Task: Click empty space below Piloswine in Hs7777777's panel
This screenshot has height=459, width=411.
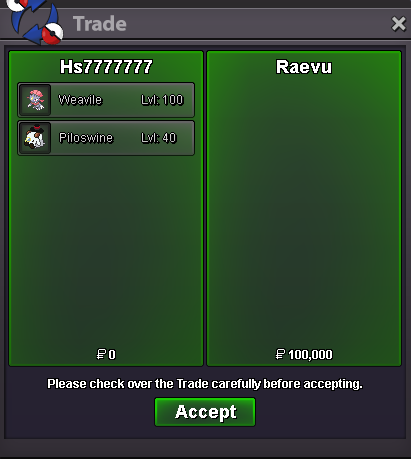Action: point(106,250)
